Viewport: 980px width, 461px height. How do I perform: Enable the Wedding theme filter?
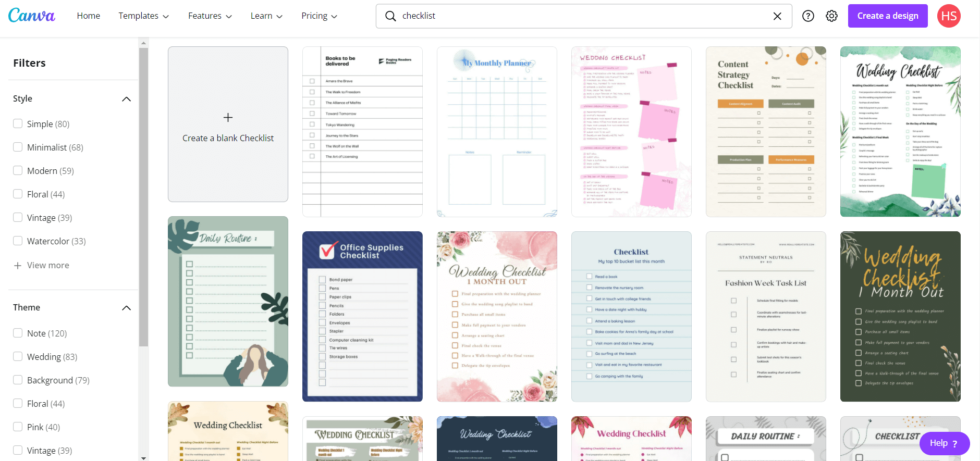click(x=18, y=356)
